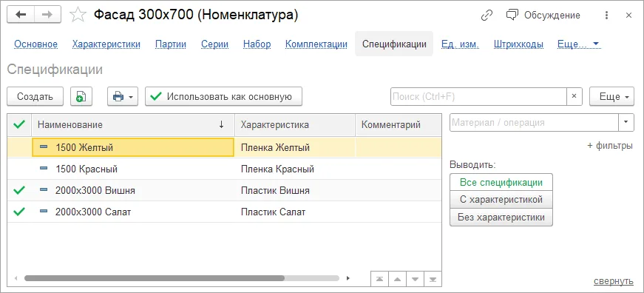
Task: Click the Материал / операция input field
Action: 534,123
